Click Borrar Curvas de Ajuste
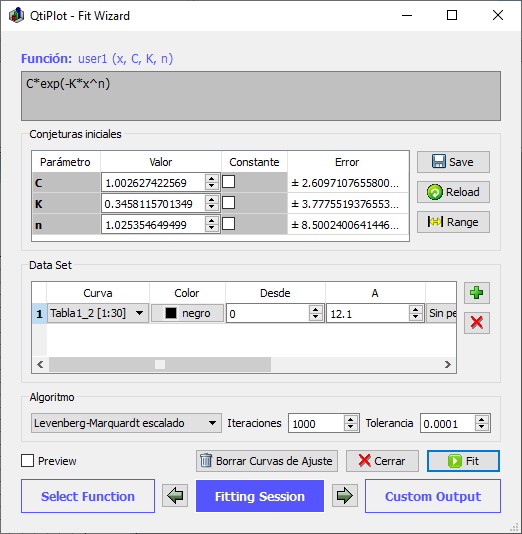 pos(267,461)
